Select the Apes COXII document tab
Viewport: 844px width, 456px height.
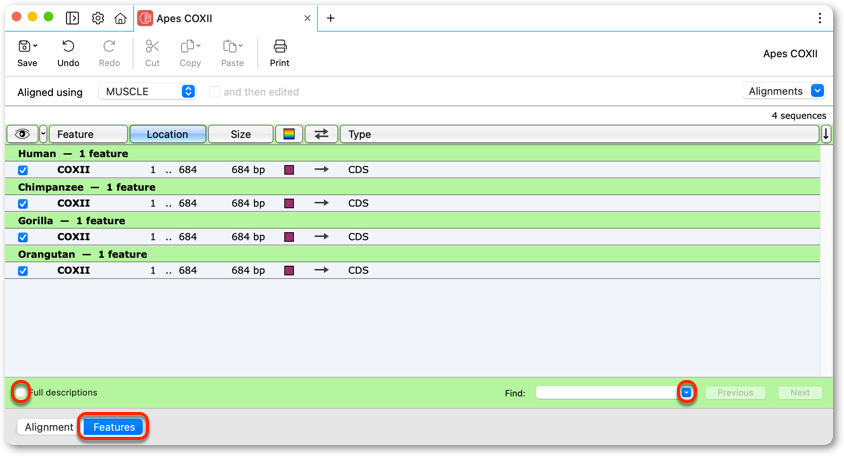click(x=225, y=18)
